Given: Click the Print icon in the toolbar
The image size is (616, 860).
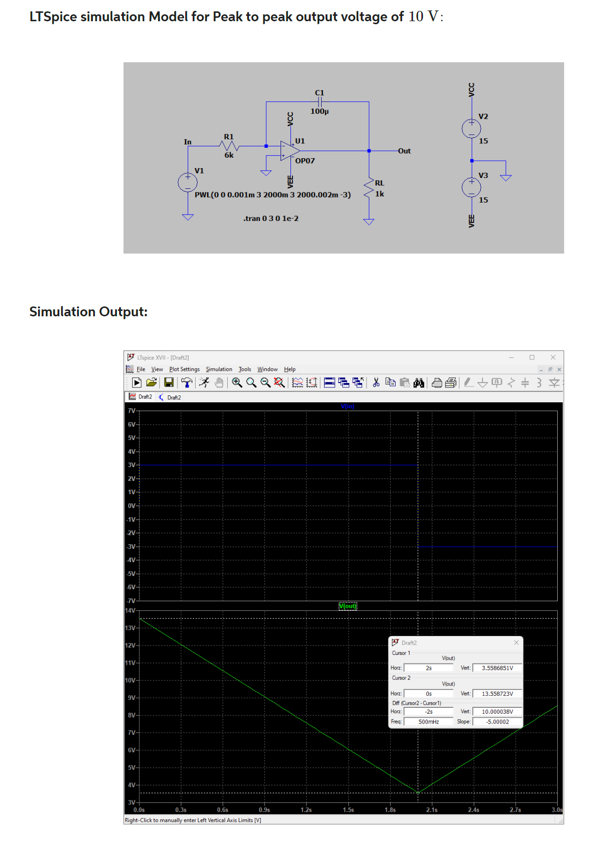Looking at the screenshot, I should [x=437, y=383].
